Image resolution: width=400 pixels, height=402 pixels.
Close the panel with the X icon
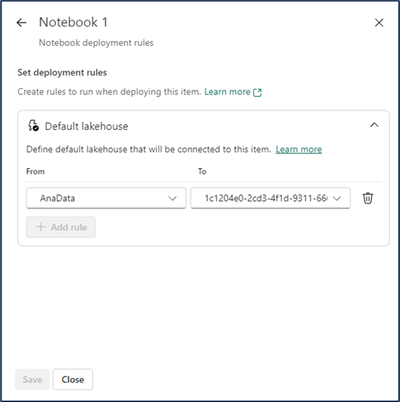pyautogui.click(x=379, y=23)
